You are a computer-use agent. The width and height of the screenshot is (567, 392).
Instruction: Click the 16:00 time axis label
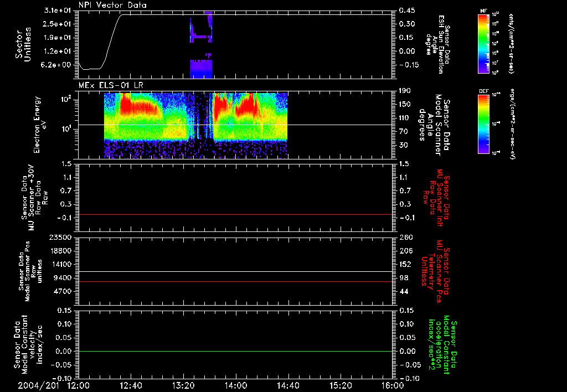393,385
